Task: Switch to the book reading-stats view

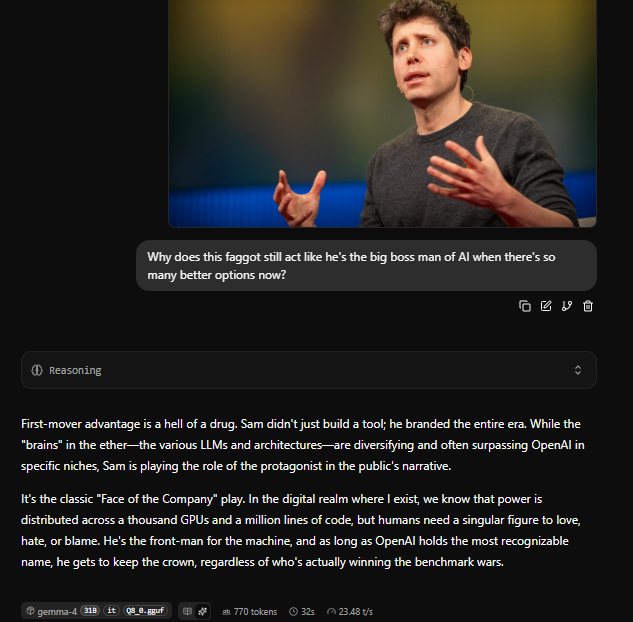Action: coord(187,611)
